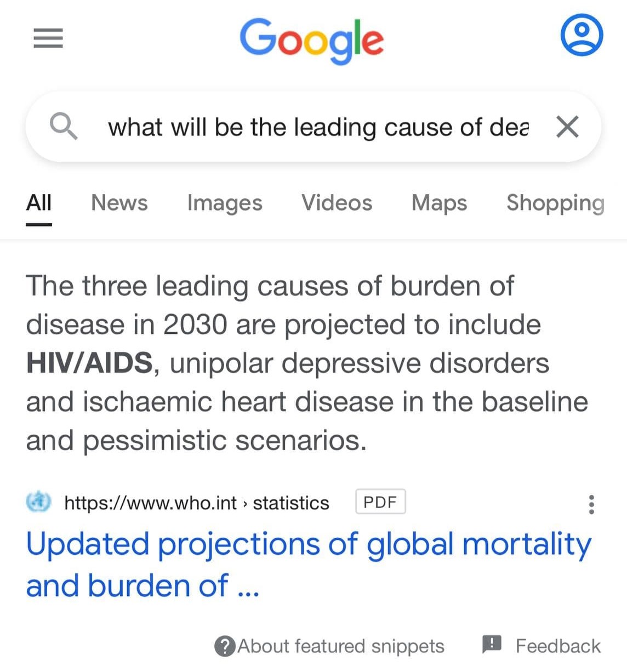Clear the search query with X

tap(567, 127)
